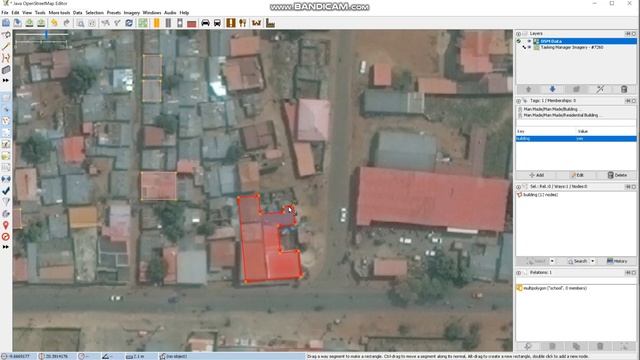Click the Add tag button
This screenshot has width=640, height=360.
(536, 175)
